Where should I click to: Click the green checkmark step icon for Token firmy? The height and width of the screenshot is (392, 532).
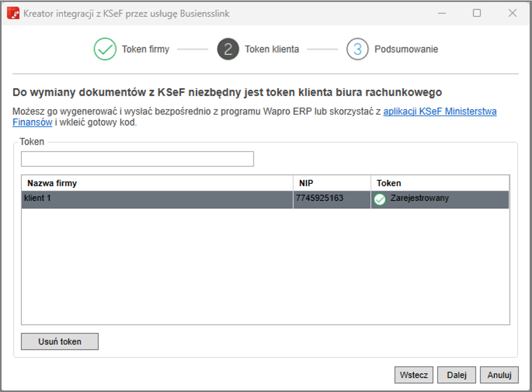pyautogui.click(x=105, y=49)
